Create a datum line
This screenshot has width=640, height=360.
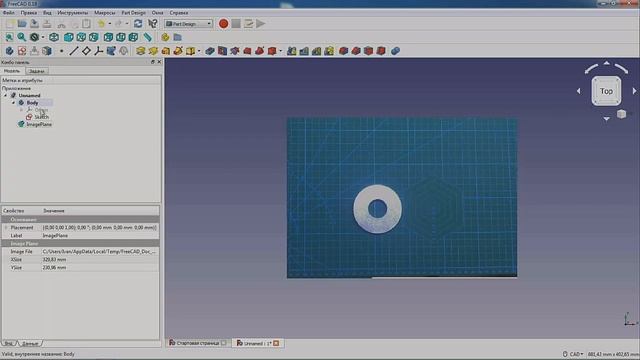coord(73,51)
